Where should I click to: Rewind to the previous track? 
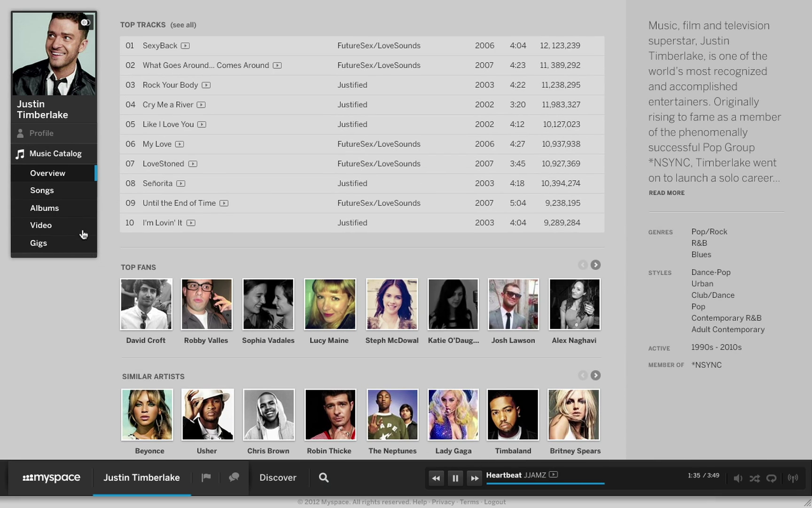click(436, 478)
